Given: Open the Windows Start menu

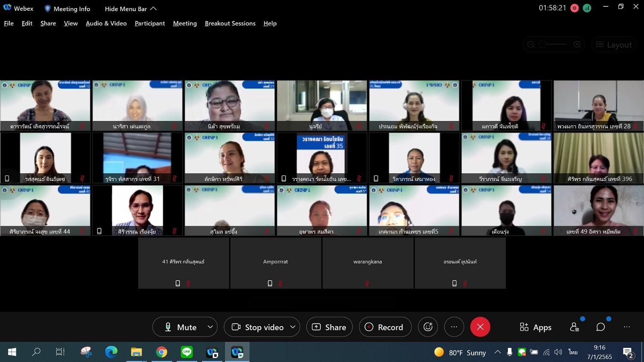Looking at the screenshot, I should (x=12, y=352).
